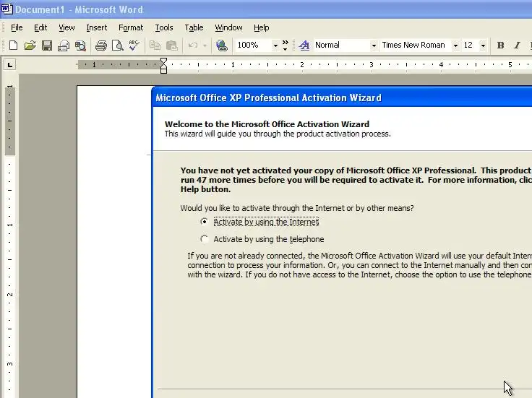Open the Help menu
The height and width of the screenshot is (398, 532).
[x=261, y=27]
